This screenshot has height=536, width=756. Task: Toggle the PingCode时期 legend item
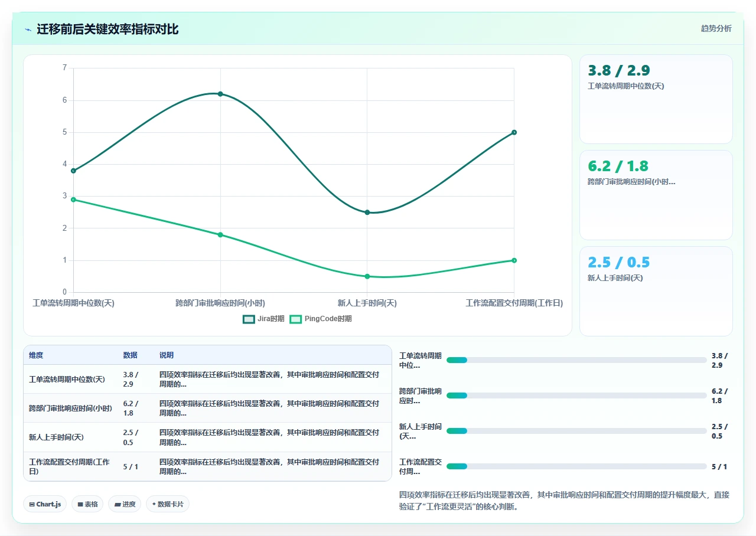click(320, 319)
